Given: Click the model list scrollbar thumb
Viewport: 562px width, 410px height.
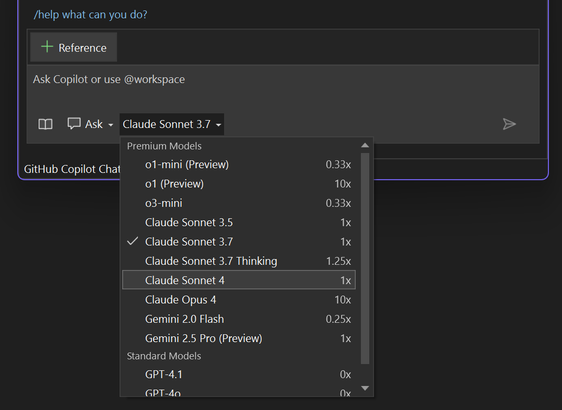Looking at the screenshot, I should click(365, 258).
